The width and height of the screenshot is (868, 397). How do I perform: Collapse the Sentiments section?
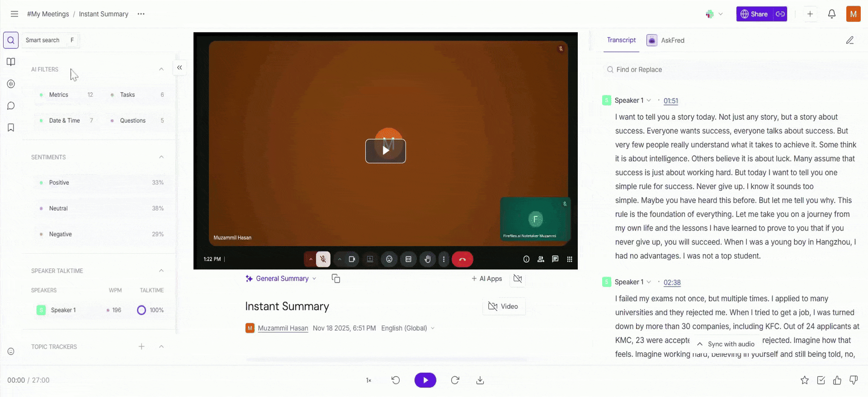tap(161, 157)
